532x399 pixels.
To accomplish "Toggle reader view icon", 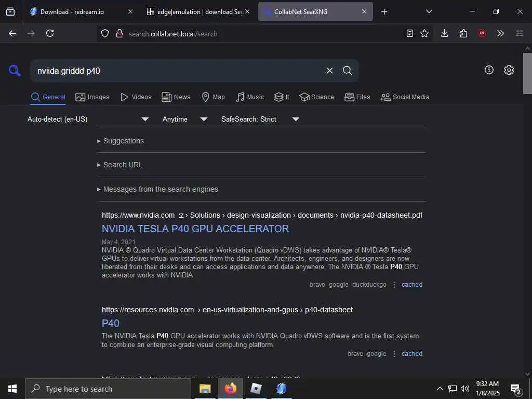I will pyautogui.click(x=409, y=33).
